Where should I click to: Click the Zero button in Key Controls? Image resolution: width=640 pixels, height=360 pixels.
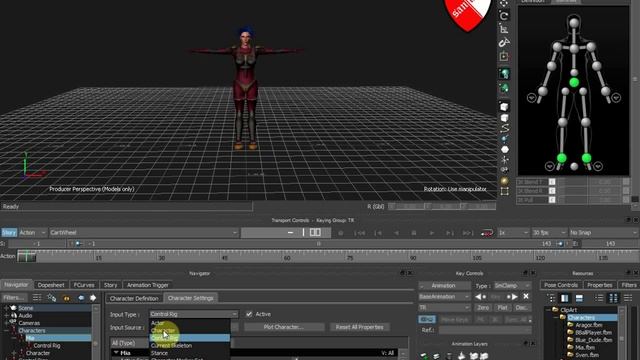[483, 308]
